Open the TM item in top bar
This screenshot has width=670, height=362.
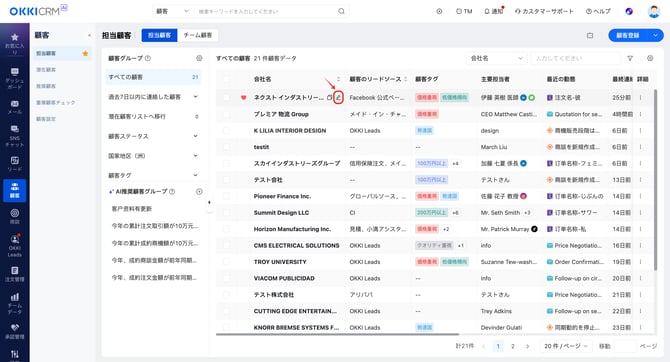pyautogui.click(x=464, y=11)
